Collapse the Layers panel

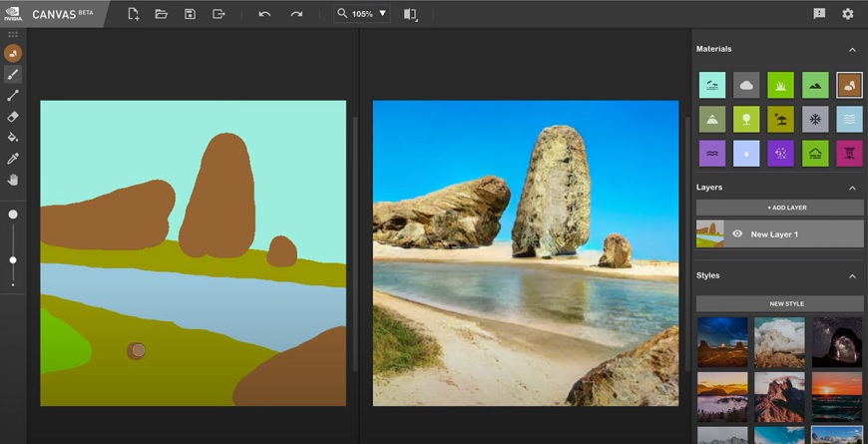(852, 189)
